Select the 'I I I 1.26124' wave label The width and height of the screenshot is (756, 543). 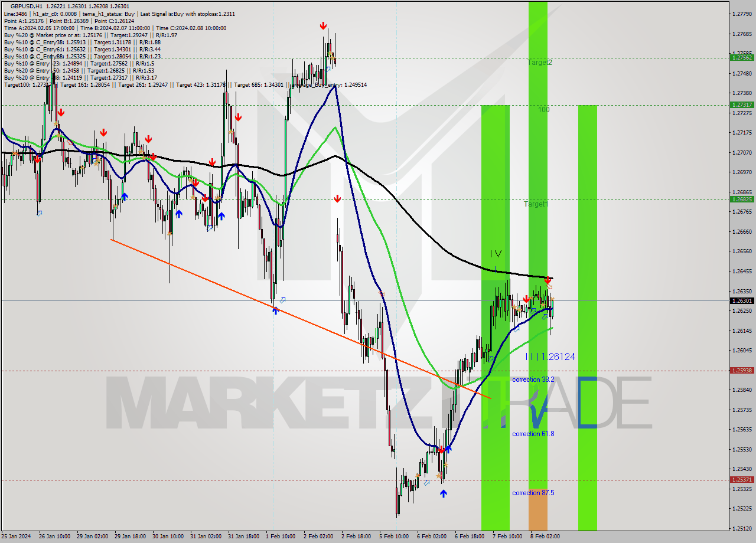point(550,356)
